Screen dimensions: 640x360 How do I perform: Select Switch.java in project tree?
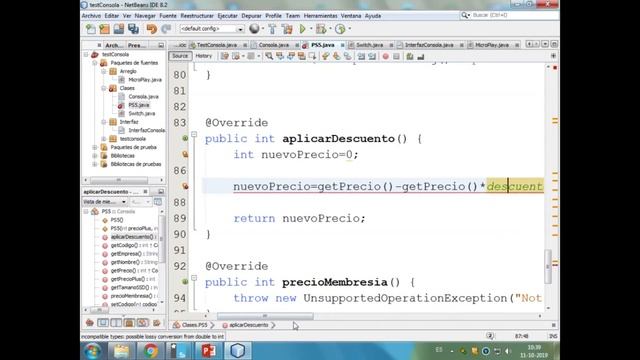(x=141, y=113)
